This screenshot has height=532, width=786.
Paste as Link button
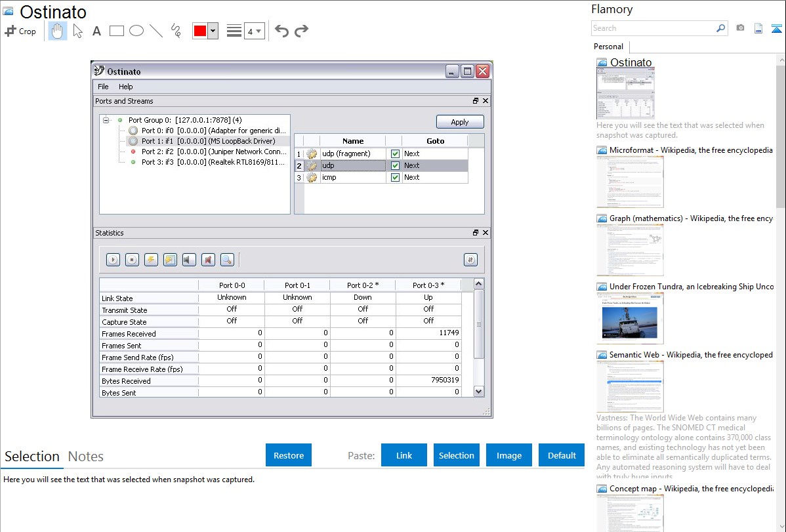click(404, 455)
